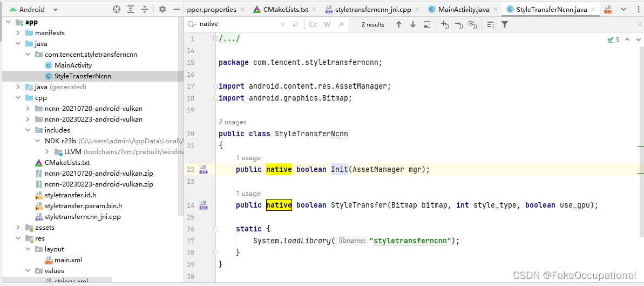The width and height of the screenshot is (644, 286).
Task: Open inspection widget showing 3 typos
Action: 613,40
